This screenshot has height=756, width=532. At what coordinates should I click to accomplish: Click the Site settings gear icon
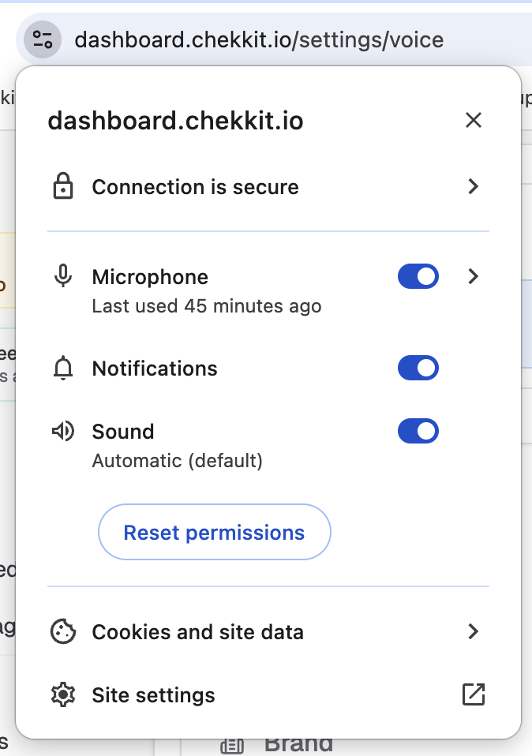tap(63, 694)
